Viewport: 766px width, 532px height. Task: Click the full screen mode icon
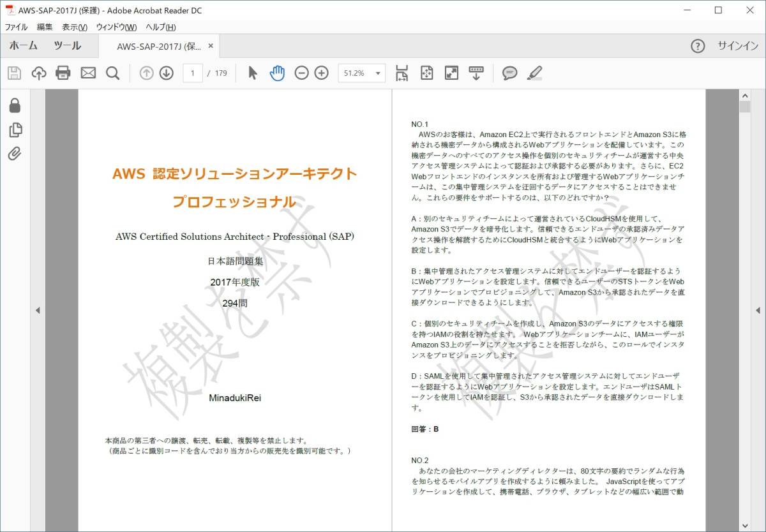[x=451, y=73]
